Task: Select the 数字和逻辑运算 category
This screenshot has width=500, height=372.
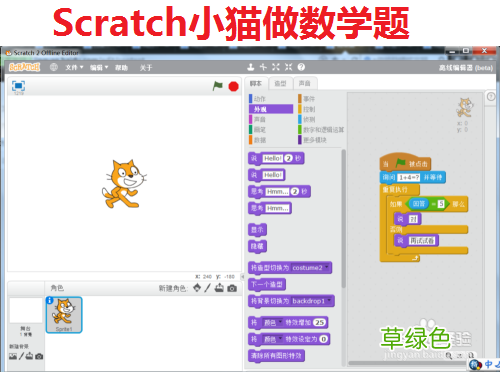Action: tap(321, 130)
